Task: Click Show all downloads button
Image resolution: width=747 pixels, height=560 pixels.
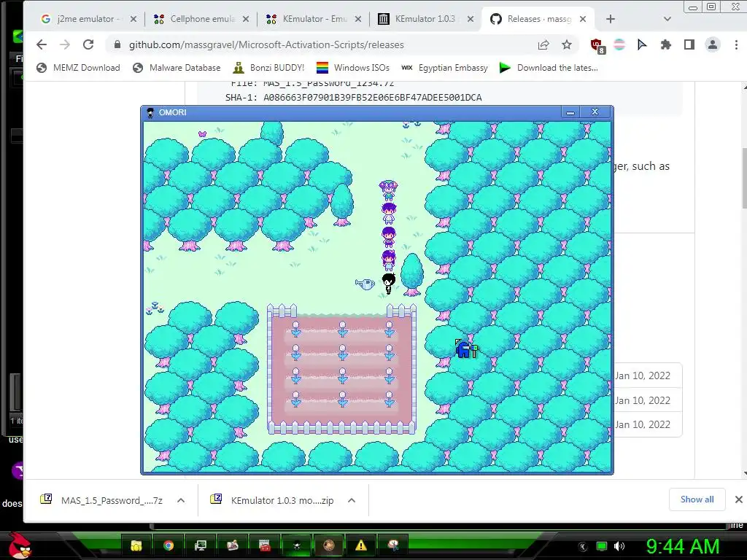Action: tap(697, 499)
